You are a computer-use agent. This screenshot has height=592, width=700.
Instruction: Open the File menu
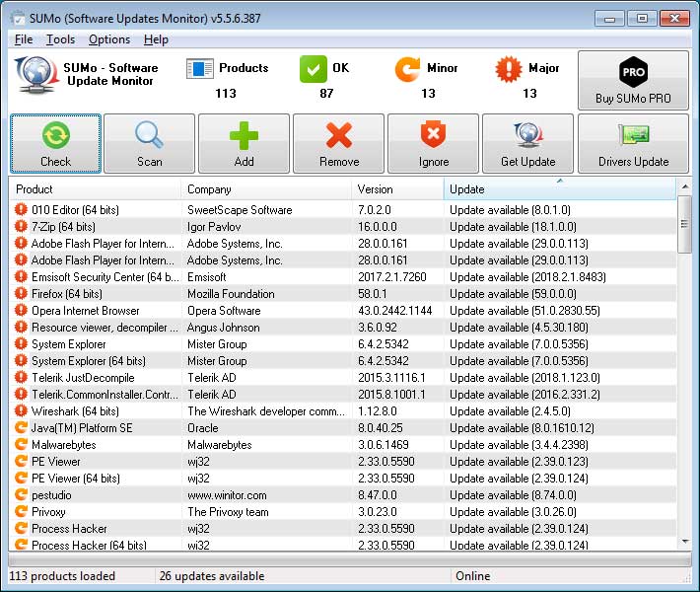click(x=24, y=39)
